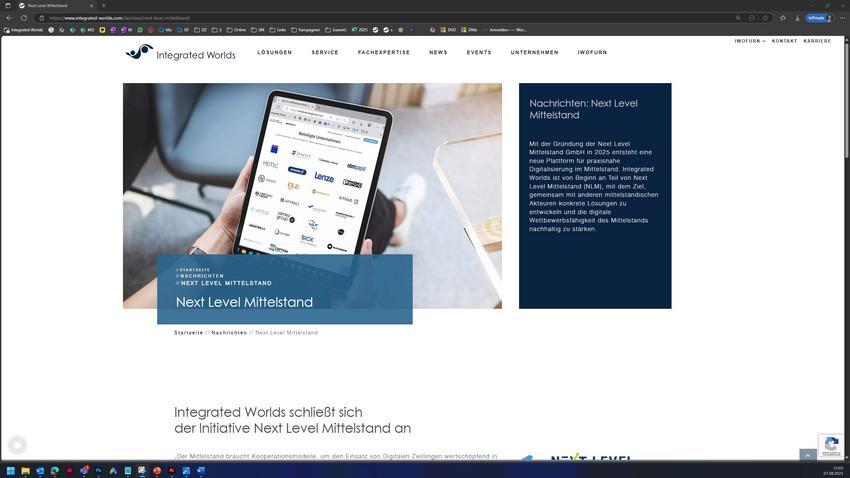This screenshot has height=478, width=850.
Task: Open Adobe Illustrator from taskbar
Action: [x=171, y=470]
